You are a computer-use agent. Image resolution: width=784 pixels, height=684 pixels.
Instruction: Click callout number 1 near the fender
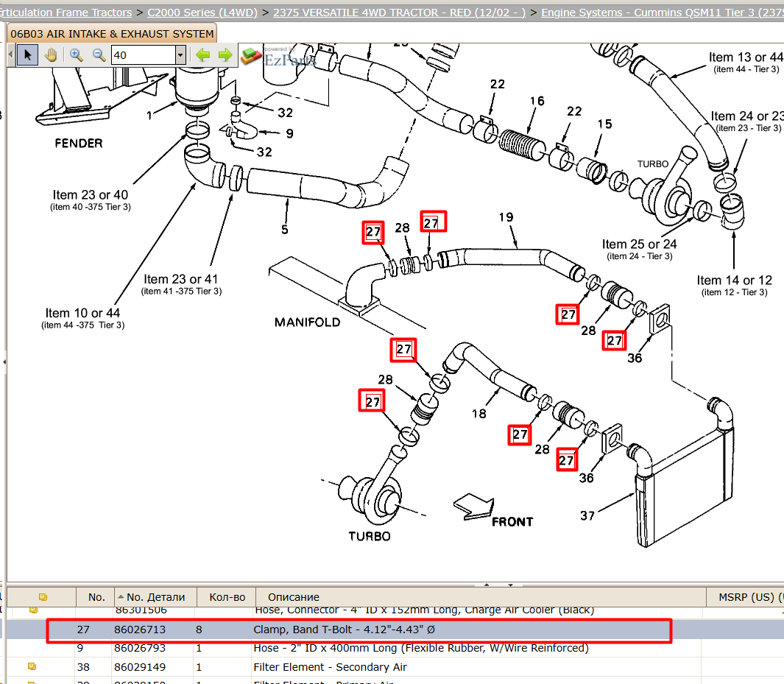point(149,116)
